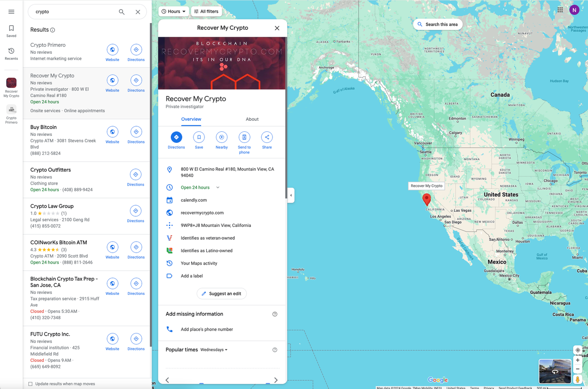
Task: Open the Hours filter dropdown
Action: tap(174, 11)
